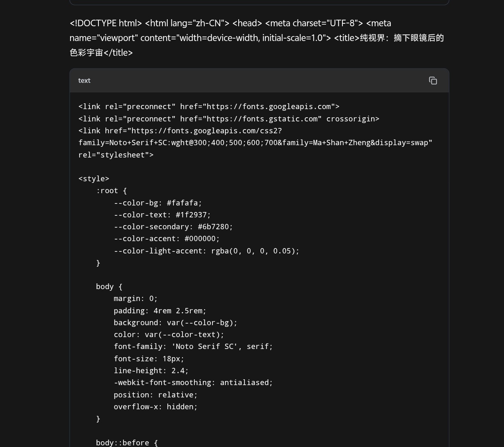Click the 'text' language label on code block
Image resolution: width=504 pixels, height=447 pixels.
pyautogui.click(x=84, y=81)
